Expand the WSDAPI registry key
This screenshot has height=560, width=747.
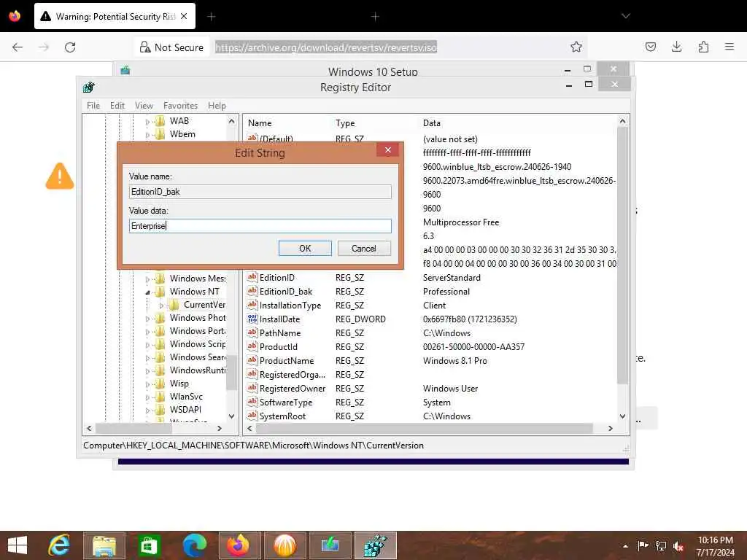pos(147,411)
